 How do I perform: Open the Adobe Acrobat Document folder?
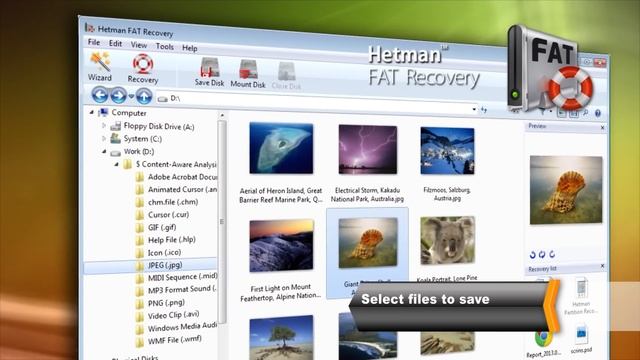pos(182,177)
